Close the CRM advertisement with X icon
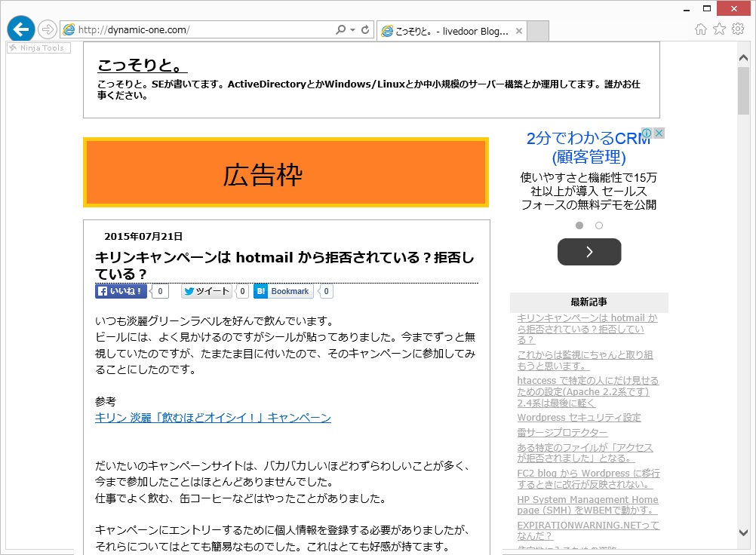The height and width of the screenshot is (555, 756). click(x=659, y=133)
